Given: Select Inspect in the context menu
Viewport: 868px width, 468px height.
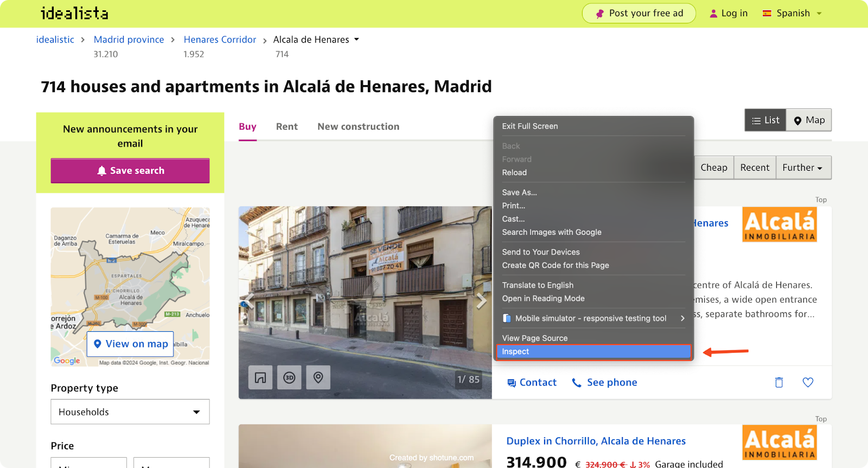Looking at the screenshot, I should pos(593,352).
